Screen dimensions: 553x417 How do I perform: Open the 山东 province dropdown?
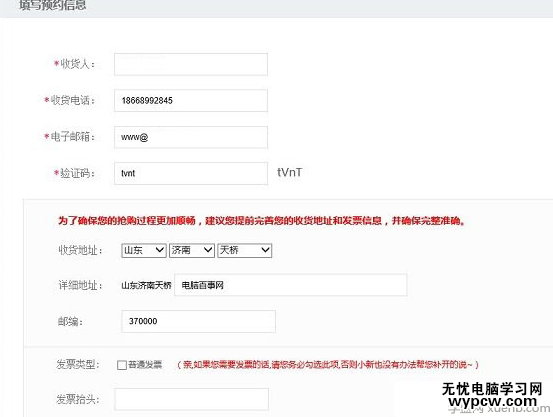coord(144,250)
